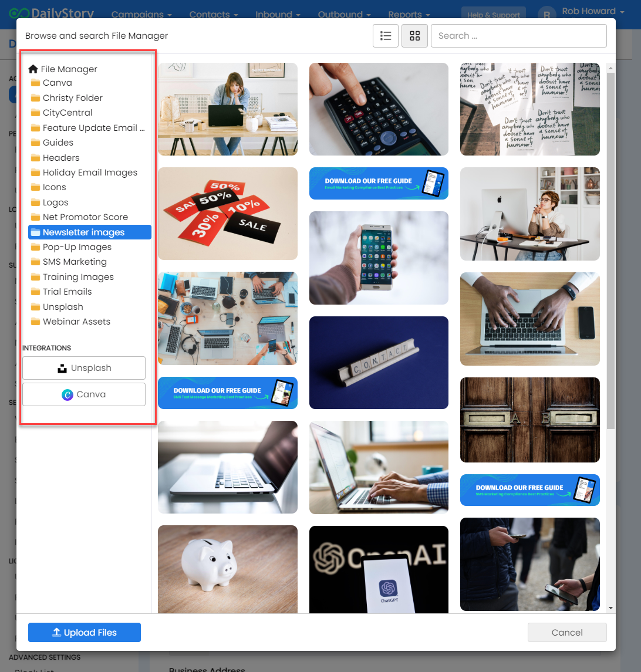The height and width of the screenshot is (672, 641).
Task: Pick the overhead team laptops photo
Action: pos(228,319)
